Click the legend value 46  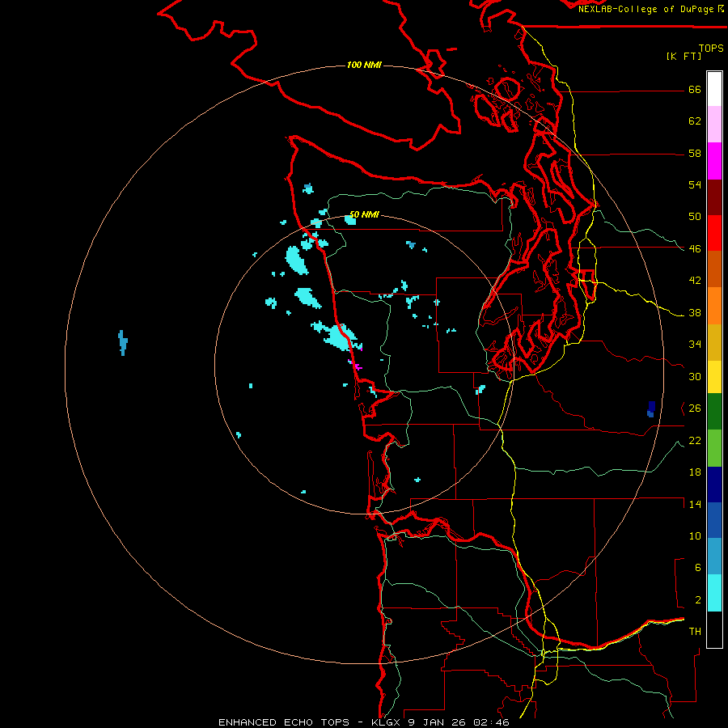(695, 249)
